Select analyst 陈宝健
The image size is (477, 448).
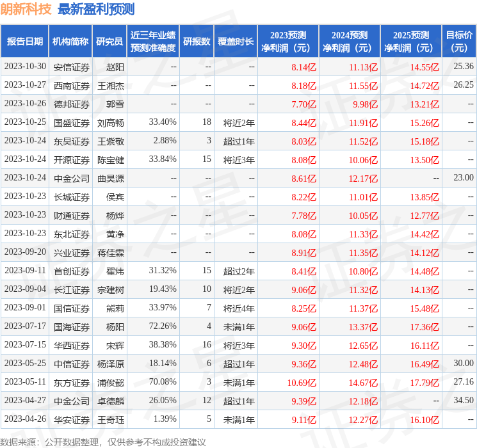[111, 160]
